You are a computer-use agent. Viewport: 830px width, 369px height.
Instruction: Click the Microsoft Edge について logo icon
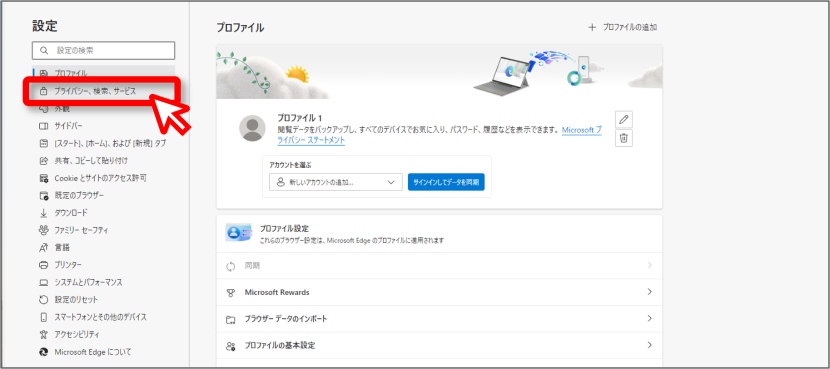pos(44,352)
